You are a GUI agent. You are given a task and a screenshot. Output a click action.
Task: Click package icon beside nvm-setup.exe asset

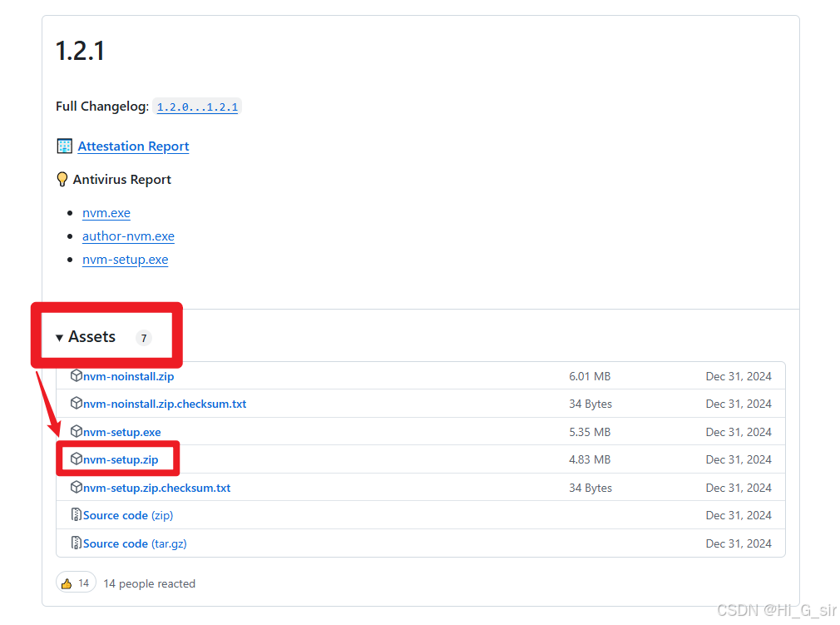(x=76, y=431)
